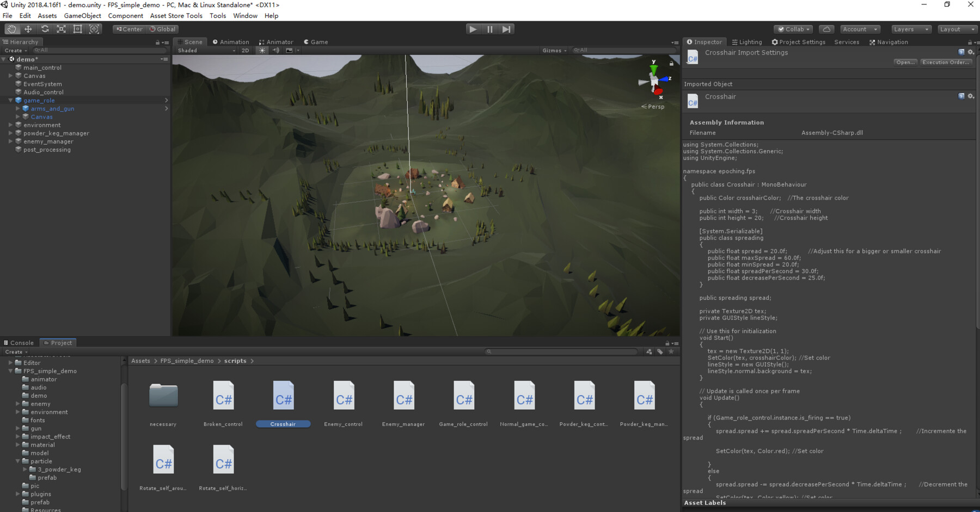The image size is (980, 512).
Task: Open Asset Store Tools menu
Action: point(176,16)
